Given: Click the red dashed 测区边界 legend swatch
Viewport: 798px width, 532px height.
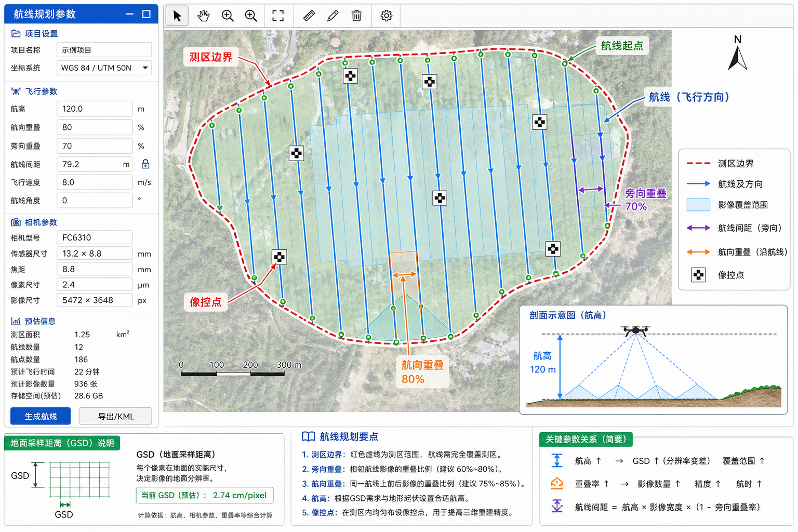Looking at the screenshot, I should [698, 163].
